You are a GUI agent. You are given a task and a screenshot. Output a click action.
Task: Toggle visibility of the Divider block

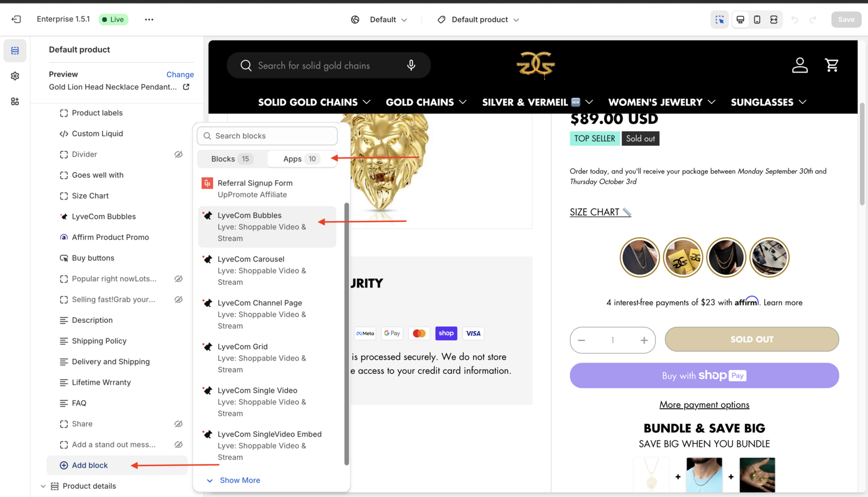tap(178, 155)
